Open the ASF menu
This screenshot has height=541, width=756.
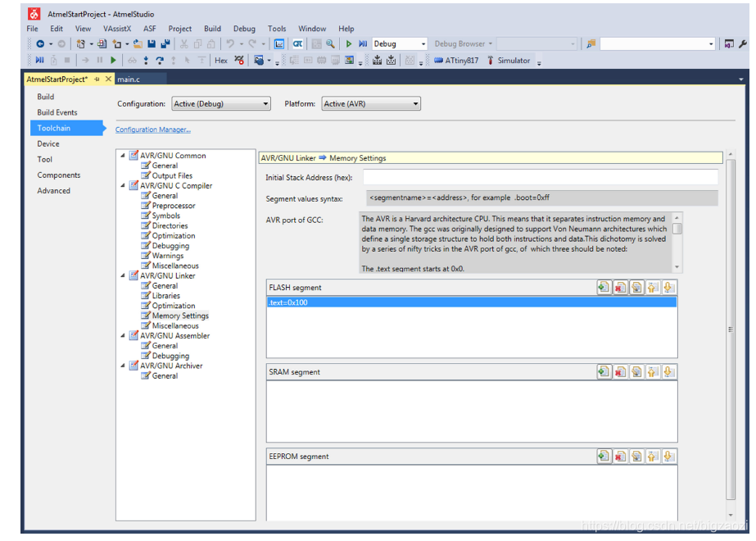pos(149,29)
